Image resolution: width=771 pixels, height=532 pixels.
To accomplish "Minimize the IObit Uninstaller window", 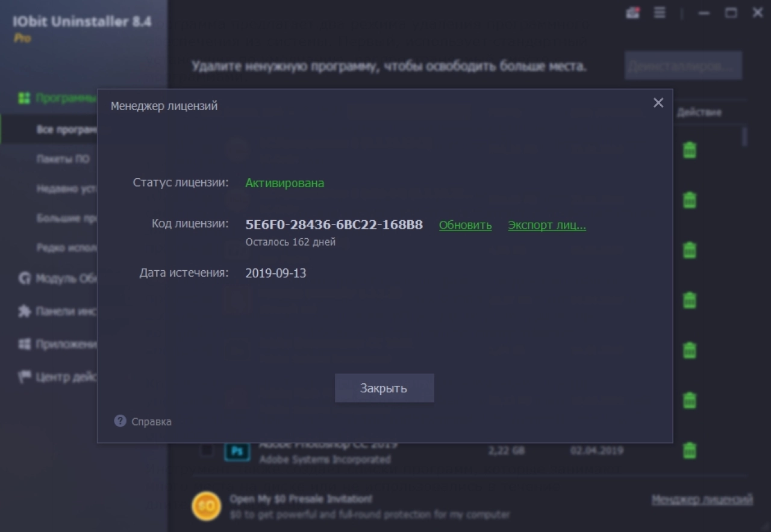I will click(704, 13).
